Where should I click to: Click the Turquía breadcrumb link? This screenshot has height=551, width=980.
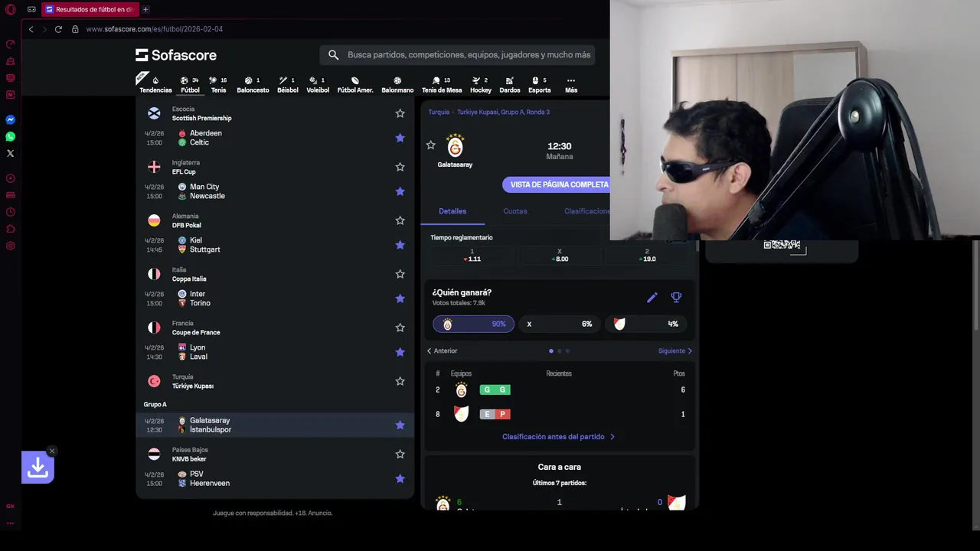(439, 112)
